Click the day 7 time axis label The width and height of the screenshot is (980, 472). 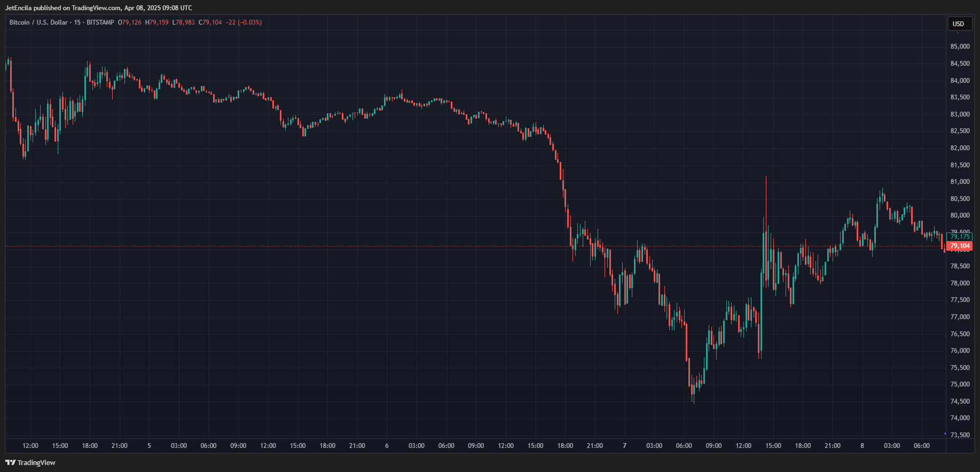624,446
